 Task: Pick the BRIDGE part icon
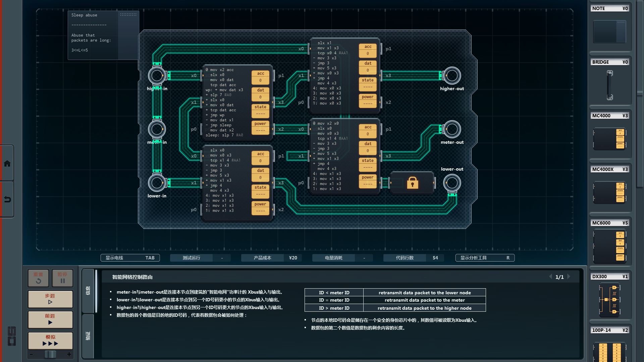(609, 85)
